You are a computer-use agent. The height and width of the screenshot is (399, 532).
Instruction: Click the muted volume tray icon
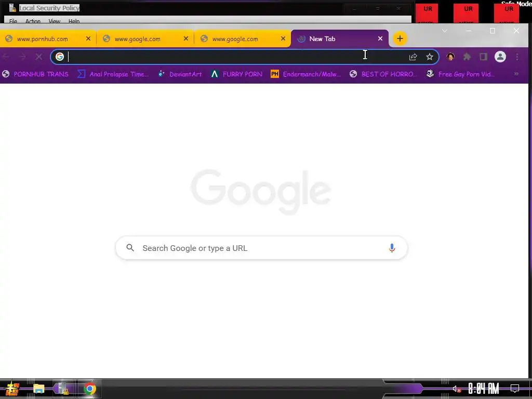(457, 389)
